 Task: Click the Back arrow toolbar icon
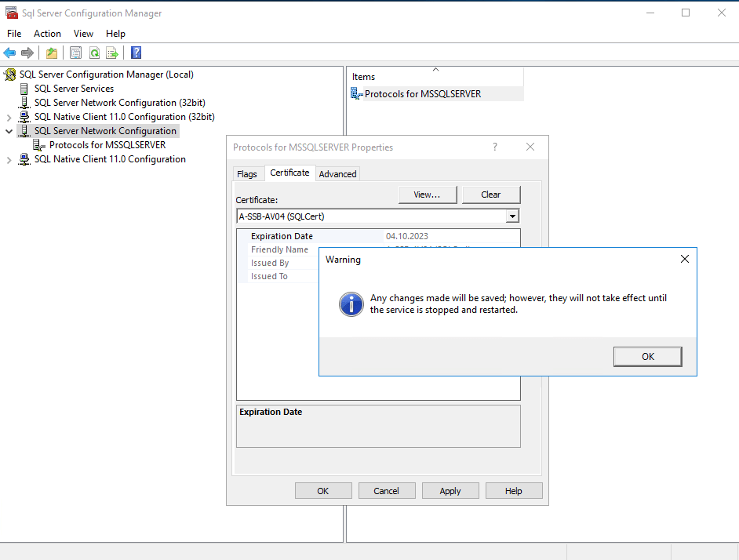tap(9, 53)
